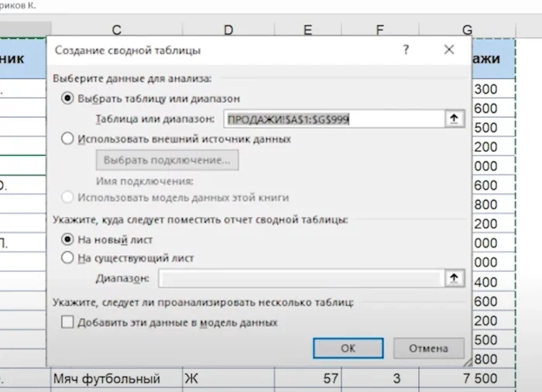Enable Добавить эти данные в модель данных
The width and height of the screenshot is (542, 392).
(67, 322)
